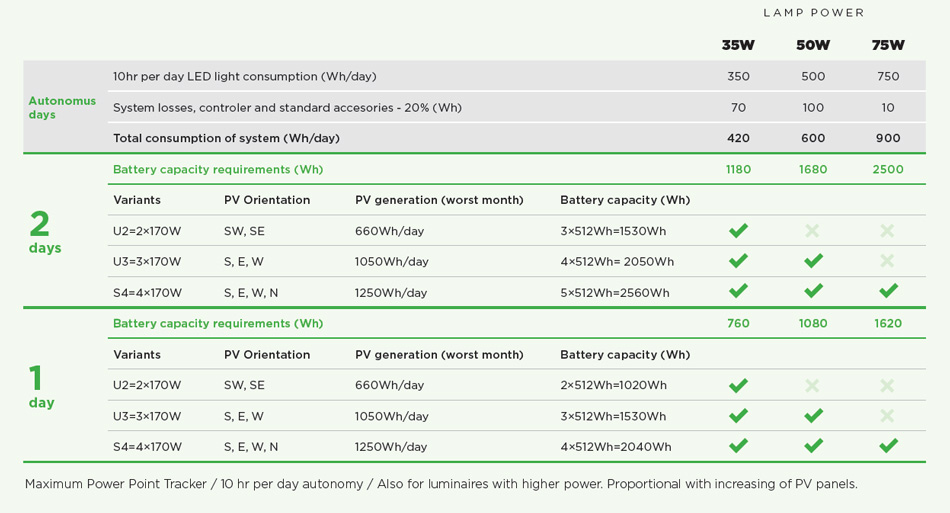Click the 75W cross for U2, 1 day
The width and height of the screenshot is (950, 513).
click(x=888, y=385)
